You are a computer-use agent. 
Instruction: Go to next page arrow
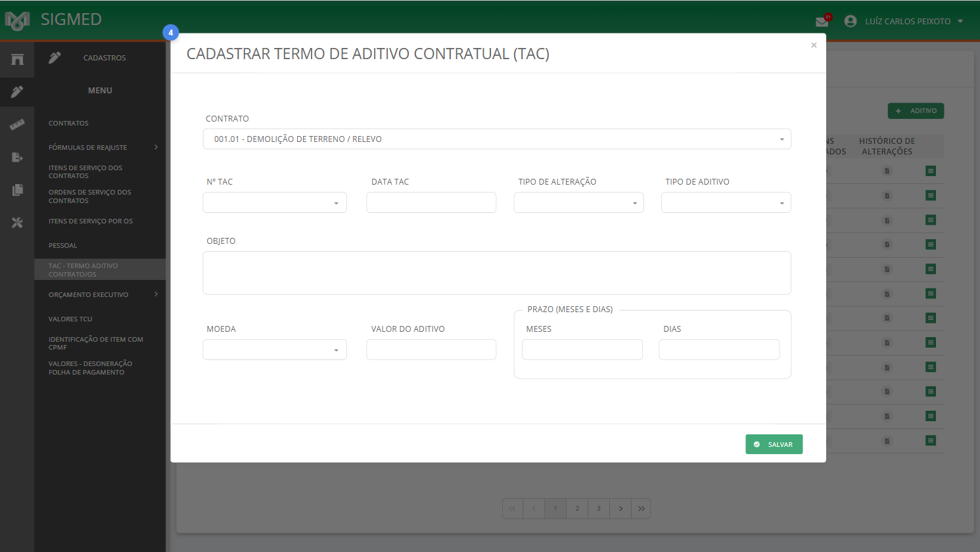pyautogui.click(x=620, y=509)
